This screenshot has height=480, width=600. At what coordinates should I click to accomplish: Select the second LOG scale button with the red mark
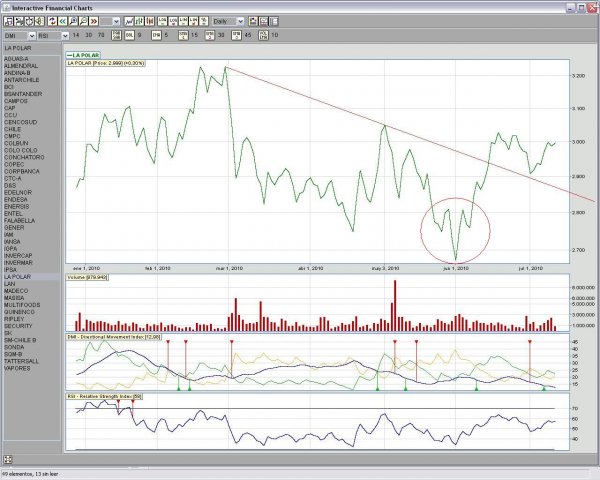(173, 21)
